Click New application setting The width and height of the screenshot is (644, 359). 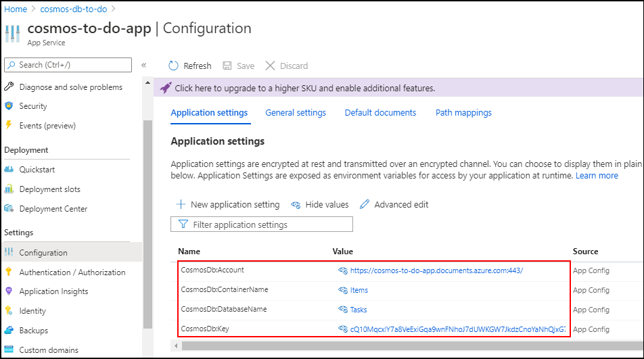pyautogui.click(x=227, y=204)
